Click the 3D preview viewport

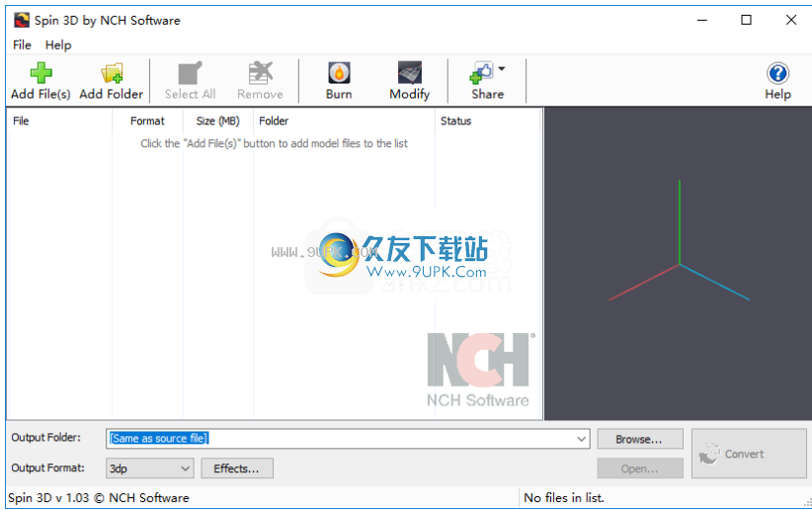(678, 263)
